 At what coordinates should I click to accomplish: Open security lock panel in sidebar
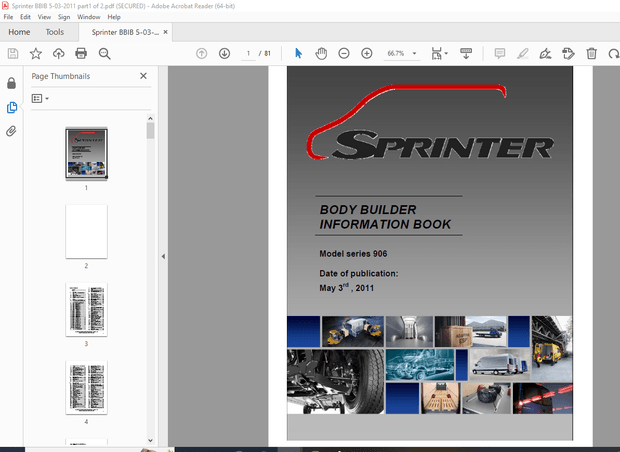click(x=11, y=83)
